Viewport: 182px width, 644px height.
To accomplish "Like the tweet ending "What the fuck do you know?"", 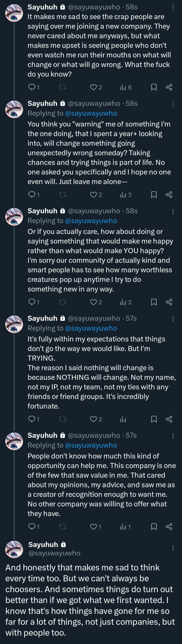I will tap(94, 87).
